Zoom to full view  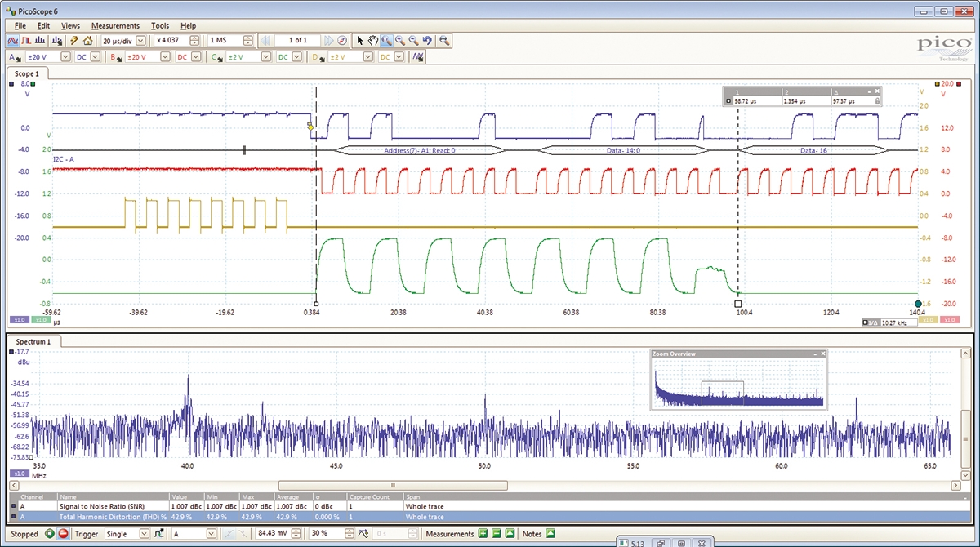(x=443, y=40)
